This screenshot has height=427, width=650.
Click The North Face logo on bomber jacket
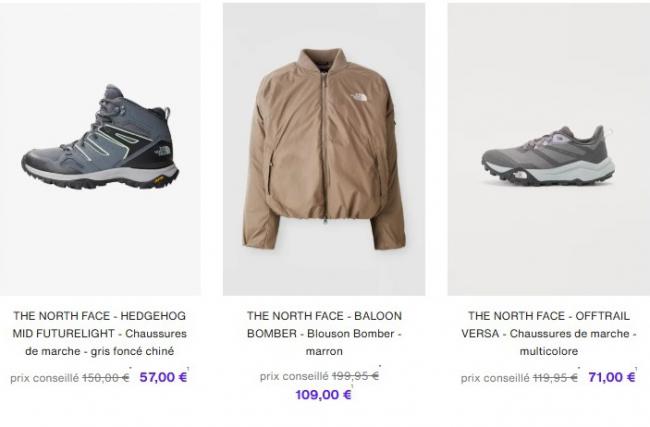pos(360,98)
